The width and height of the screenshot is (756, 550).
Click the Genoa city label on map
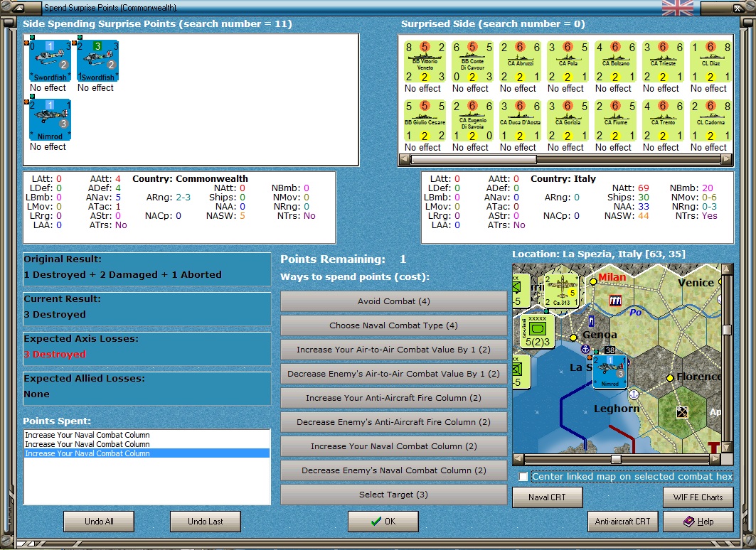pos(600,334)
